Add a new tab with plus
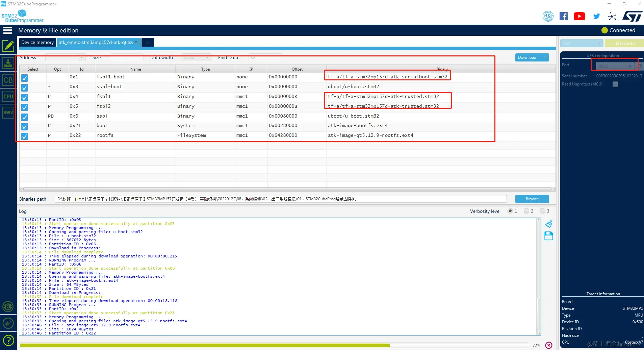 pos(148,42)
